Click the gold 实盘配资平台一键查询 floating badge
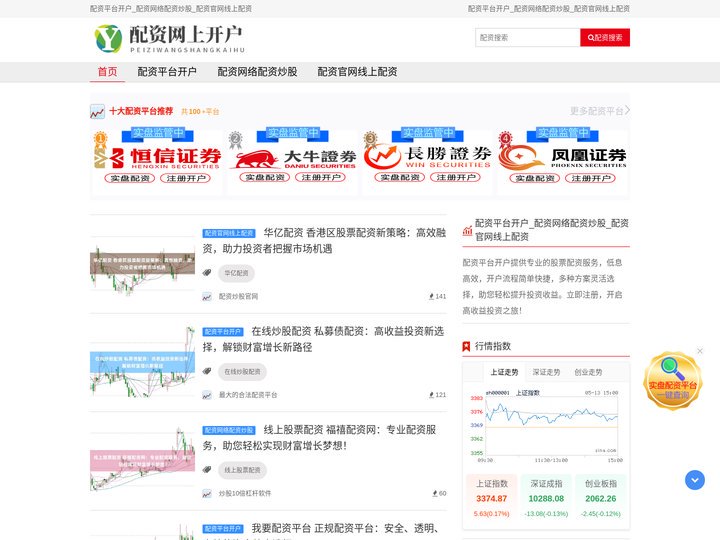The width and height of the screenshot is (720, 540). coord(673,381)
